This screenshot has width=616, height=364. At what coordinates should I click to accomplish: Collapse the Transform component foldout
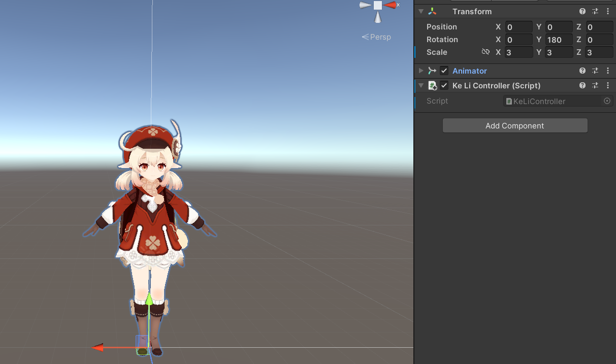coord(421,11)
